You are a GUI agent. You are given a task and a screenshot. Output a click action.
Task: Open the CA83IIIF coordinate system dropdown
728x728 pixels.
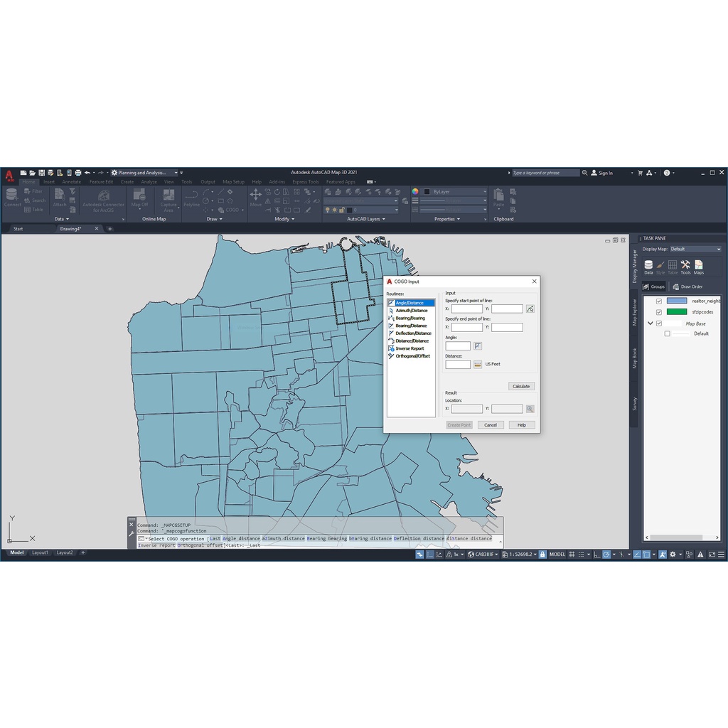[483, 555]
